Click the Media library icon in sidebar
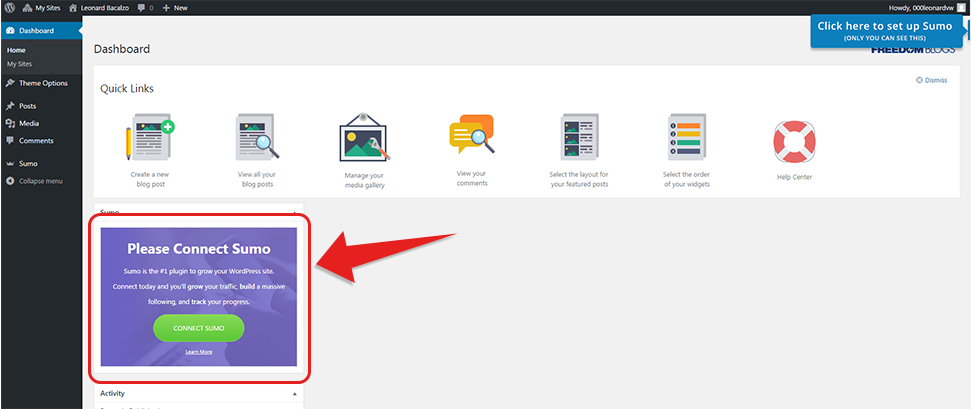971x409 pixels. coord(10,123)
